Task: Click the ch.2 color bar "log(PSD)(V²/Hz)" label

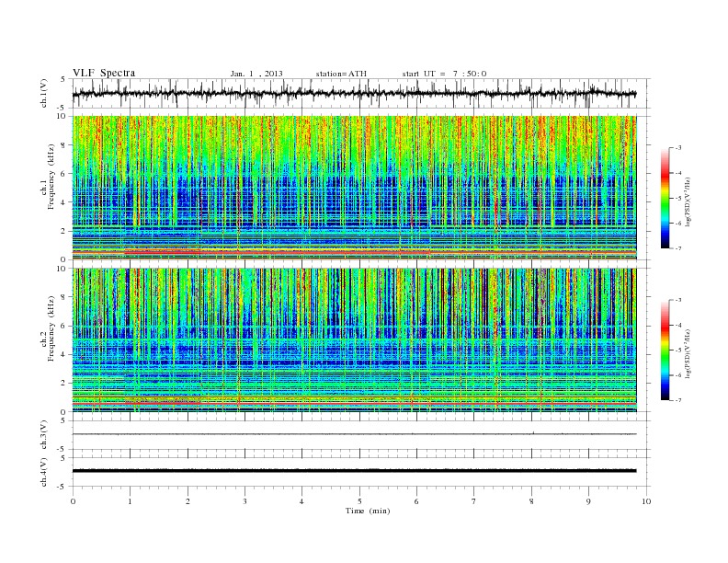Action: (x=688, y=353)
